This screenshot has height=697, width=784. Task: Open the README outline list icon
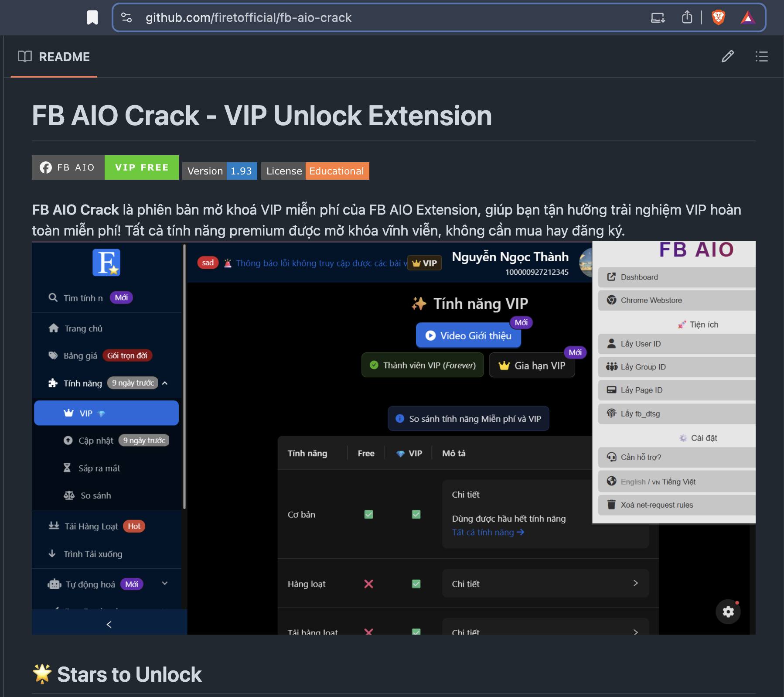761,56
